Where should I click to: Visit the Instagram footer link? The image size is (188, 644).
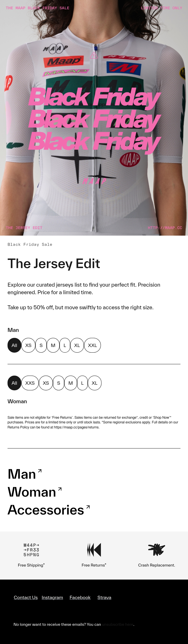52,597
